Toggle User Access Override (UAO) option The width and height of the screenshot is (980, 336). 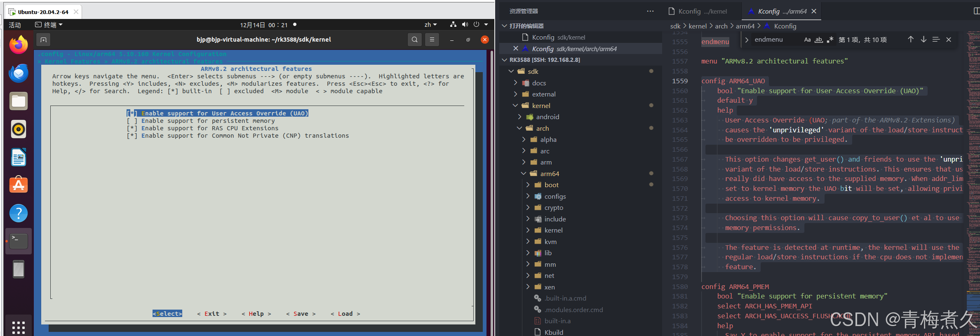click(x=217, y=113)
